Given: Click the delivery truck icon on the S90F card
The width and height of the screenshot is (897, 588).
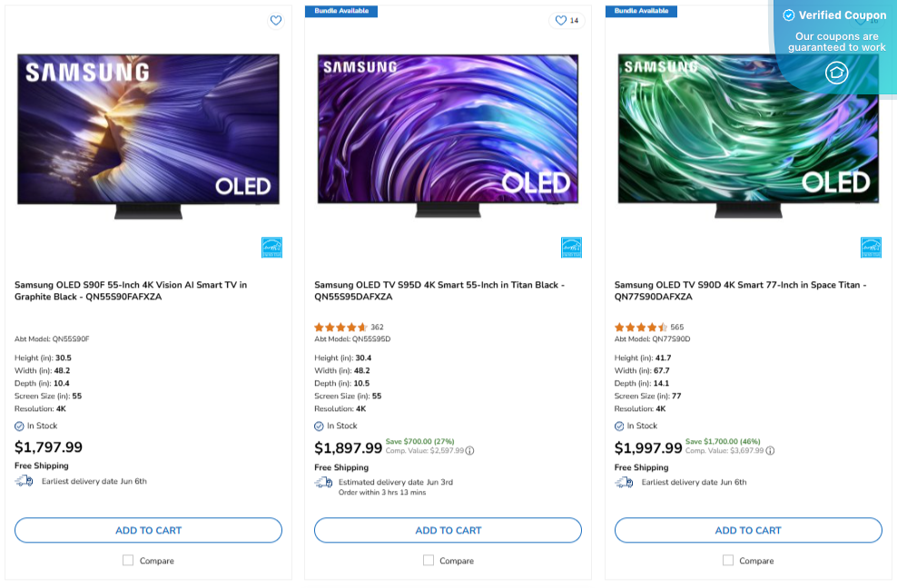Looking at the screenshot, I should 23,482.
